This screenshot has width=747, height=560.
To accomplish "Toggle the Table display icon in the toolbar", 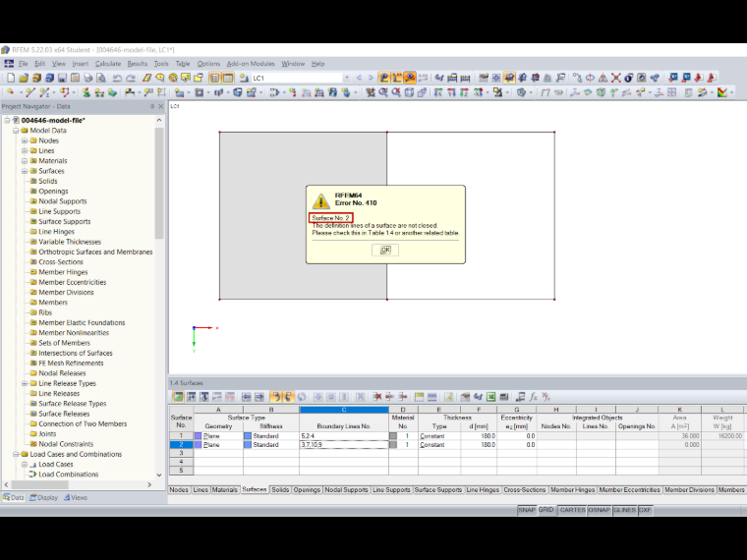I will click(x=228, y=78).
